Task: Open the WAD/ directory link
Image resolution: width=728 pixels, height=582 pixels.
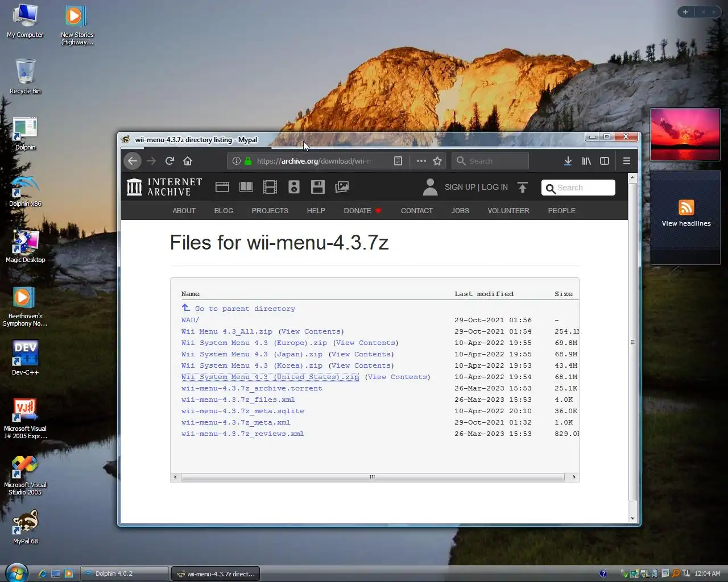Action: point(190,320)
